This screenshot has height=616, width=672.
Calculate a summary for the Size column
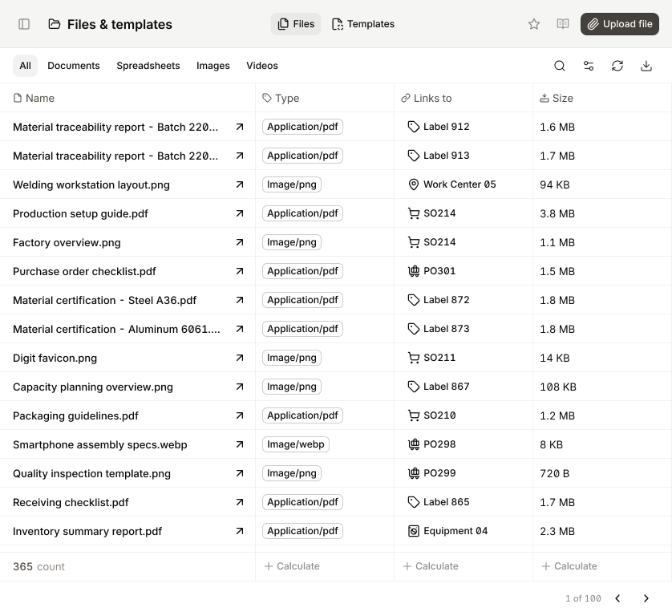pos(569,566)
